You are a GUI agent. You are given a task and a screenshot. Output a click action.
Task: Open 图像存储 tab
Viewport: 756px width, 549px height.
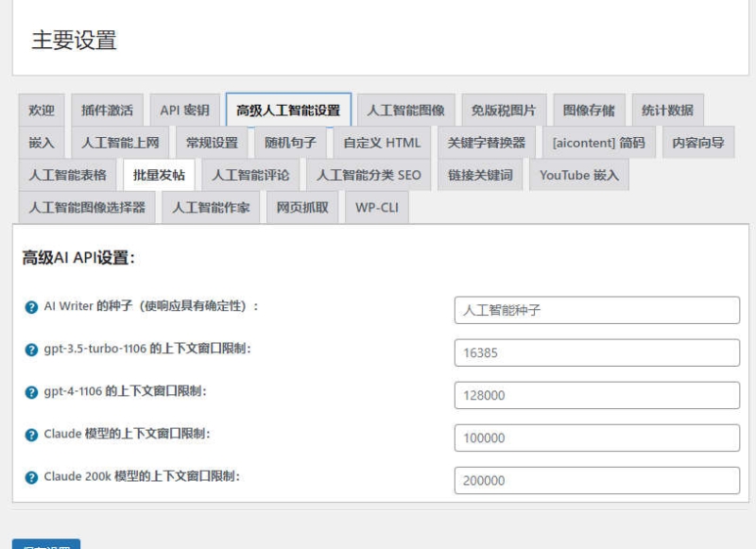click(x=589, y=110)
